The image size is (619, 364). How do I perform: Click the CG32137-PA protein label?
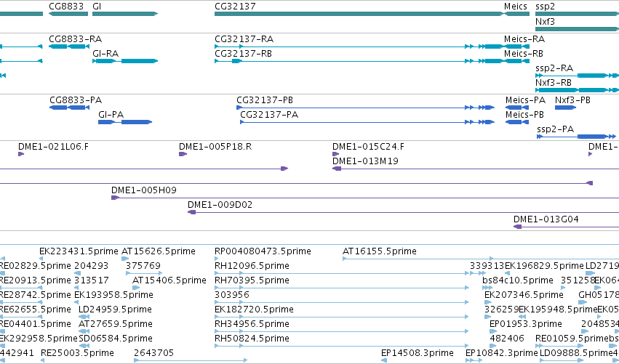click(x=269, y=115)
